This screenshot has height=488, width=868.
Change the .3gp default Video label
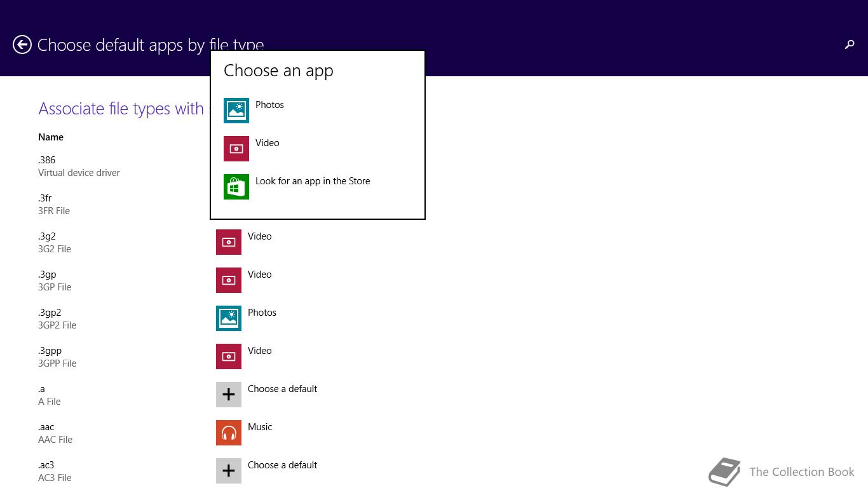point(260,274)
